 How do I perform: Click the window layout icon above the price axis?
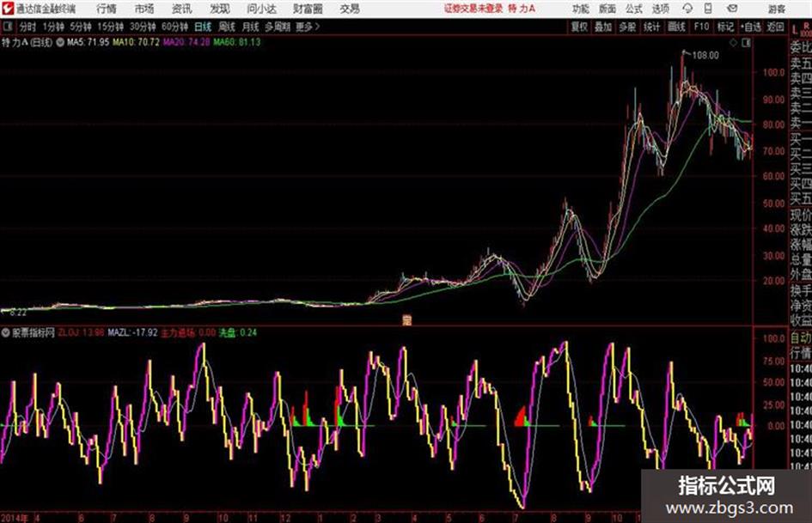[746, 43]
